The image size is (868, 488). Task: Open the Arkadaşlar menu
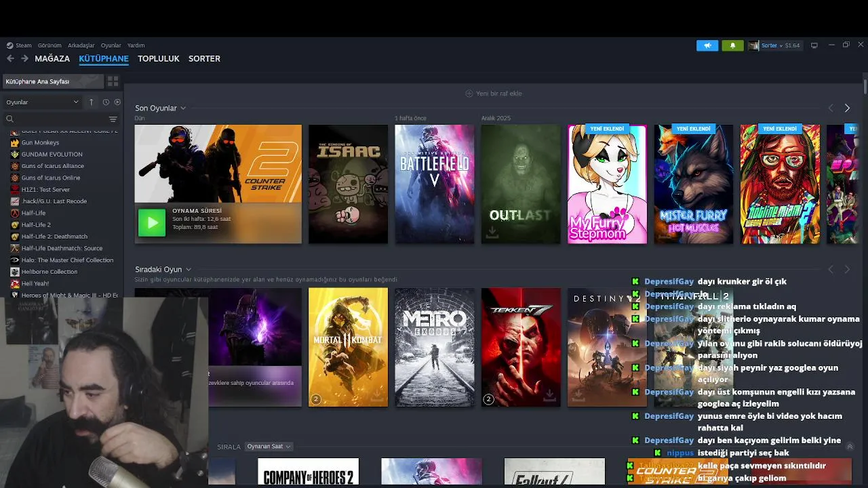[81, 45]
